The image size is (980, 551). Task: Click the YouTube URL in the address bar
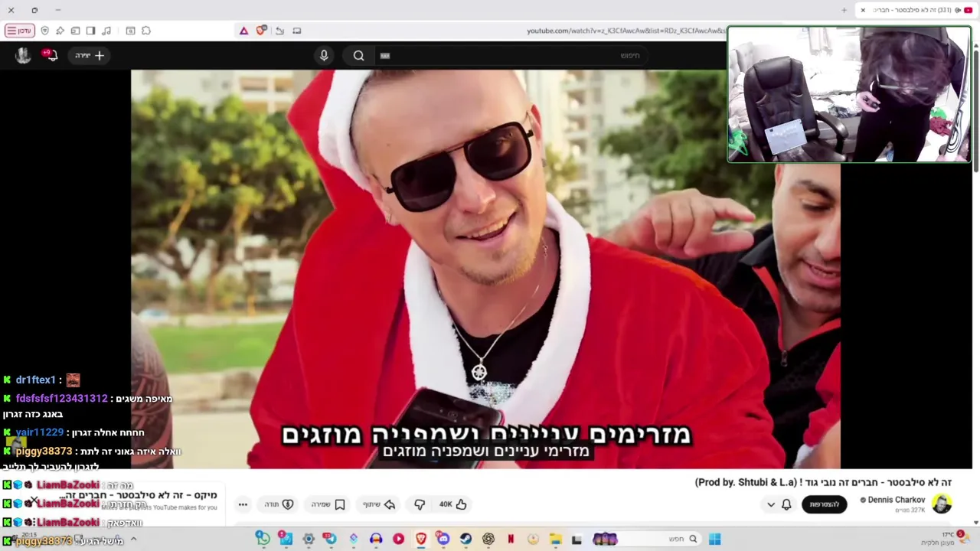pyautogui.click(x=626, y=31)
